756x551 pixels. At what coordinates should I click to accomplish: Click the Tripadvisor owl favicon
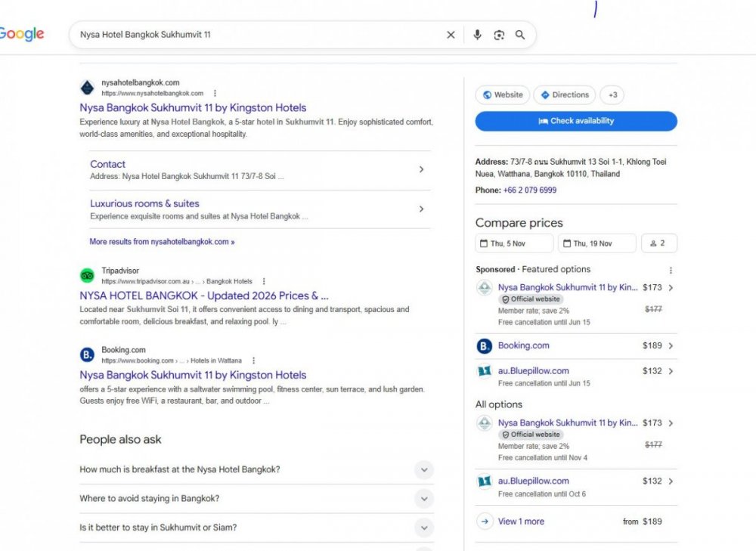87,276
